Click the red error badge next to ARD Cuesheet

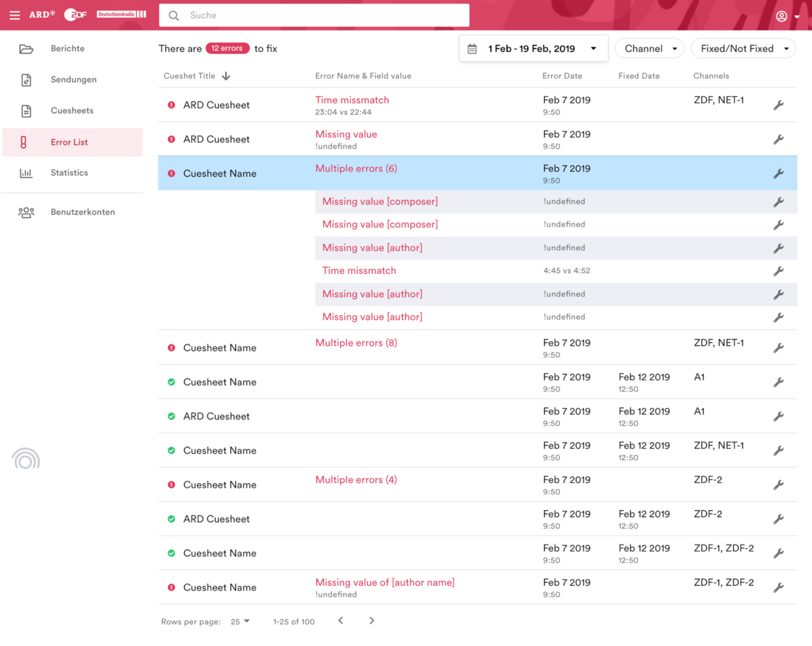pos(171,105)
